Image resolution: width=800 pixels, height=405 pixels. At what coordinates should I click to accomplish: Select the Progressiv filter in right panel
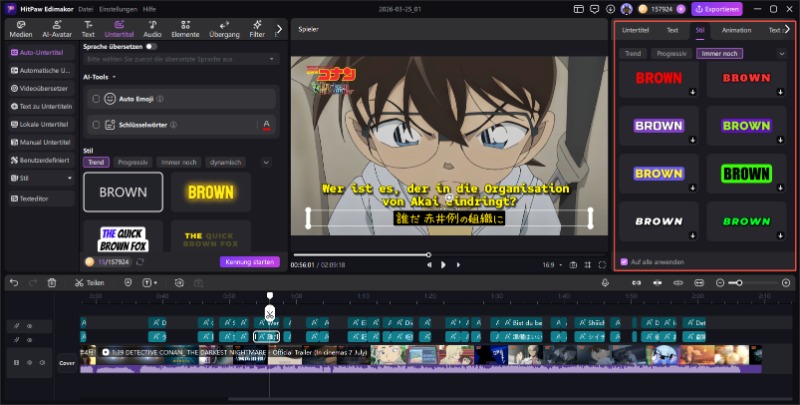(671, 53)
